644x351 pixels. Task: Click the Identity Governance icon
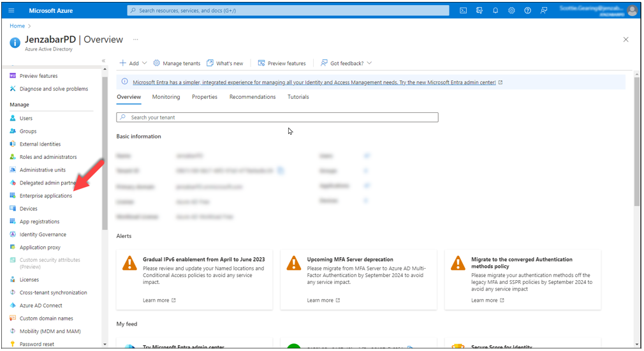point(13,234)
